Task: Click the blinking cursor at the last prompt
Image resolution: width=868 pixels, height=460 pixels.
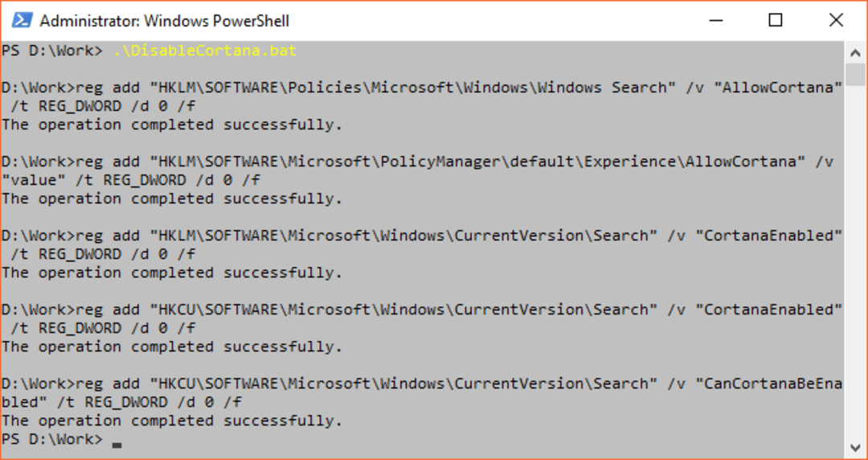Action: point(117,444)
